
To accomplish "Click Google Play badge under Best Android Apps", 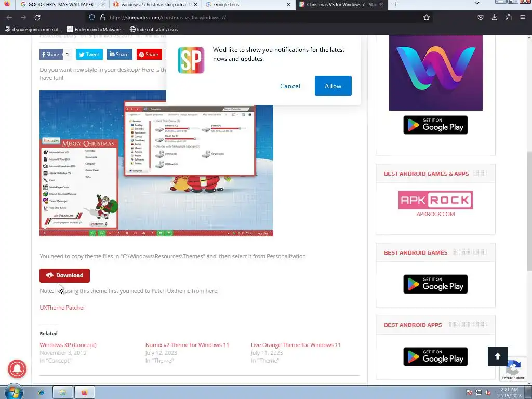I will [436, 356].
